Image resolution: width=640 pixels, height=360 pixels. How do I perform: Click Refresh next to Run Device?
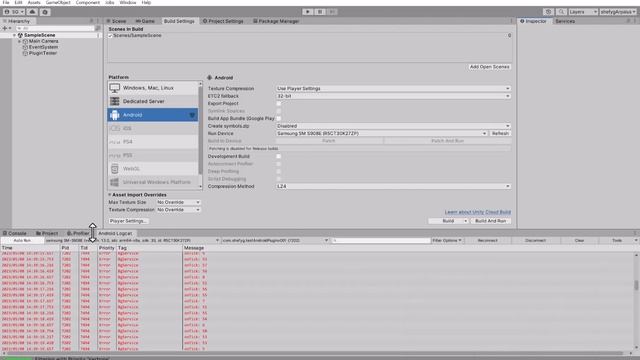pyautogui.click(x=500, y=133)
